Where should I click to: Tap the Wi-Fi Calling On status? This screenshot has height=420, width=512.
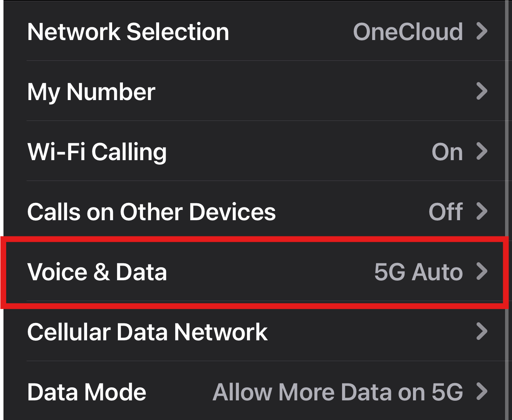coord(447,152)
